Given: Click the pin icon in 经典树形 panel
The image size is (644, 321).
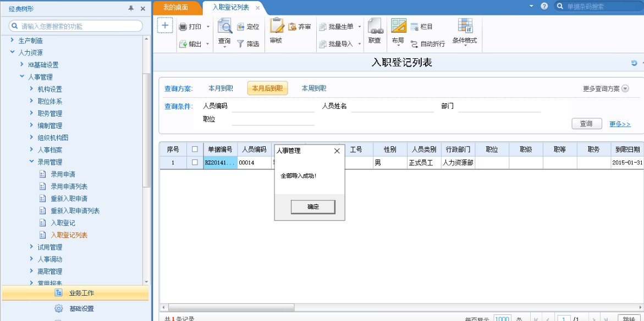Looking at the screenshot, I should click(131, 8).
